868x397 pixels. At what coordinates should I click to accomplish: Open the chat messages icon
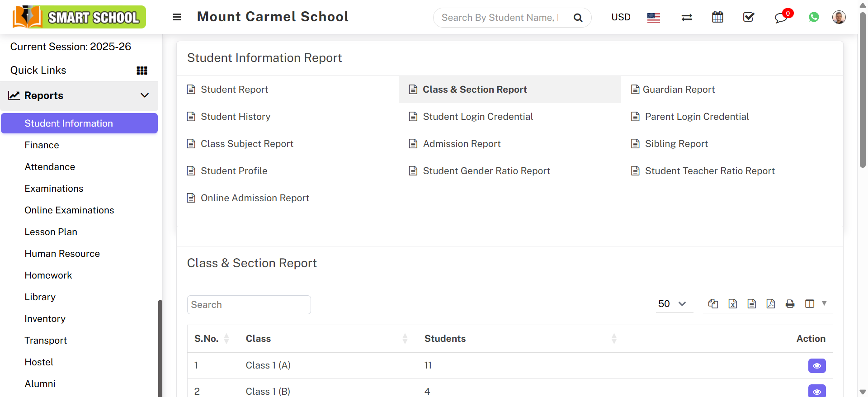pos(781,18)
